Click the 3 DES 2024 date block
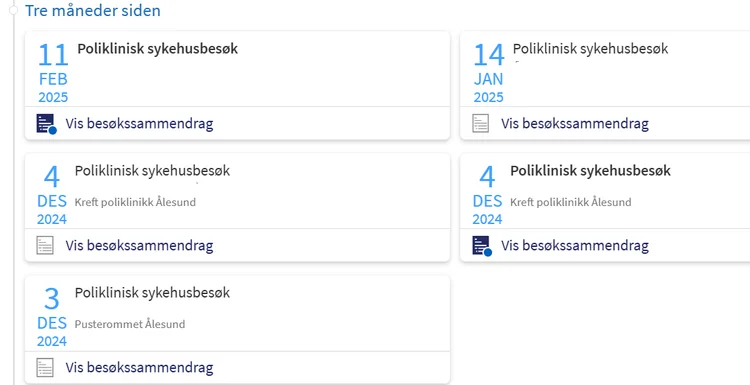 click(52, 318)
